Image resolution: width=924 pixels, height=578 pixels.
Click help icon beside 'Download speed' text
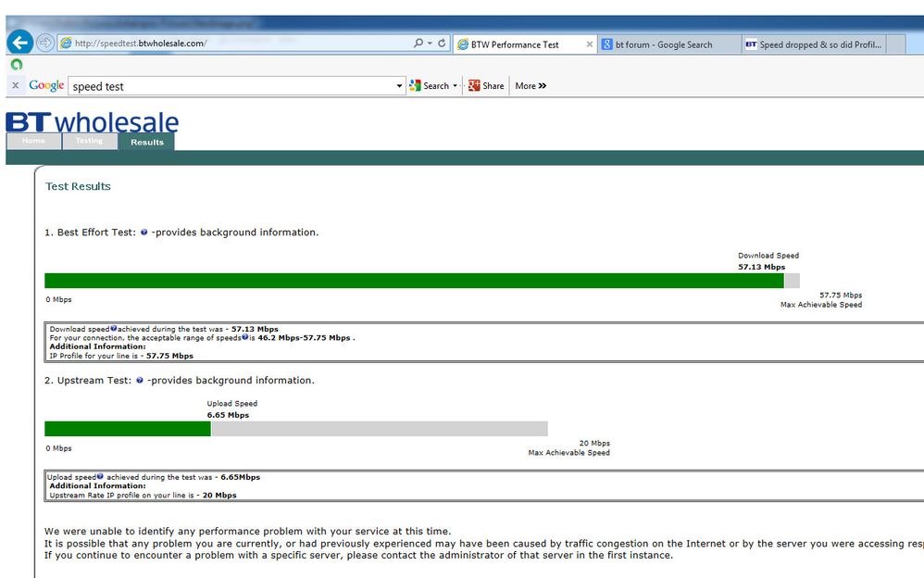click(114, 329)
